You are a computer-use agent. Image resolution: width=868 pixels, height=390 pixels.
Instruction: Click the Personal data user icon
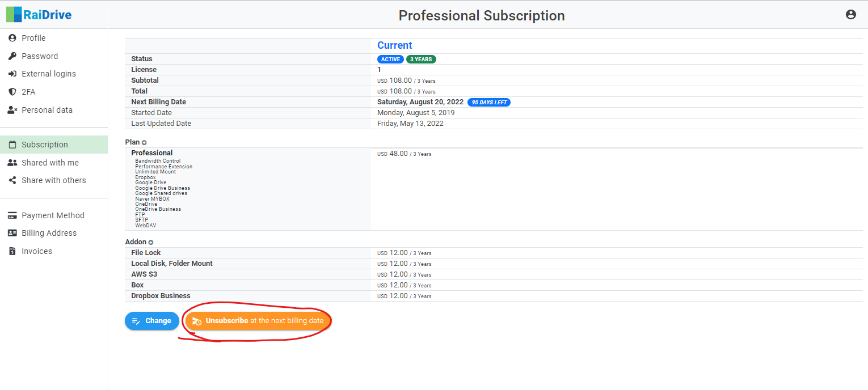pyautogui.click(x=12, y=110)
